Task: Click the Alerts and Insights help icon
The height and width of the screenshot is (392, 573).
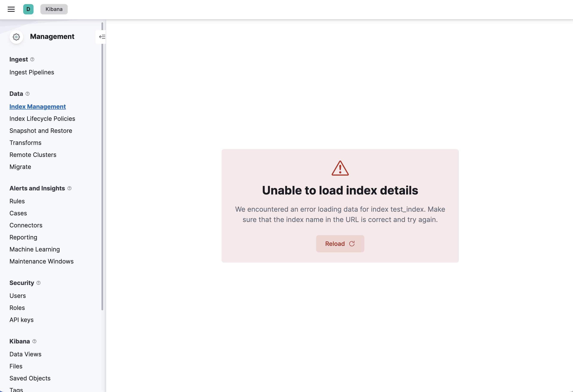Action: [x=69, y=188]
